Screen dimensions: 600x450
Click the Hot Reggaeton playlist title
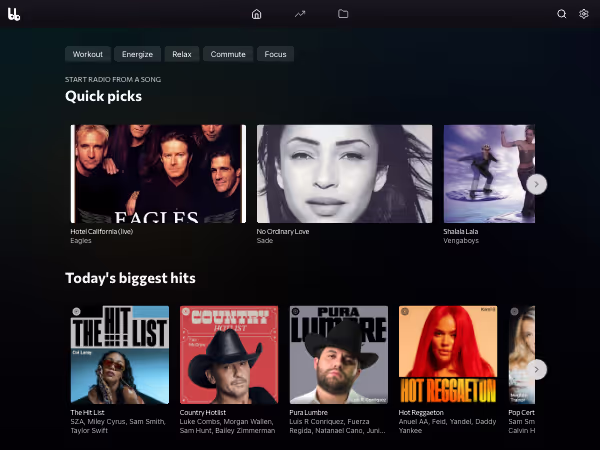point(421,412)
